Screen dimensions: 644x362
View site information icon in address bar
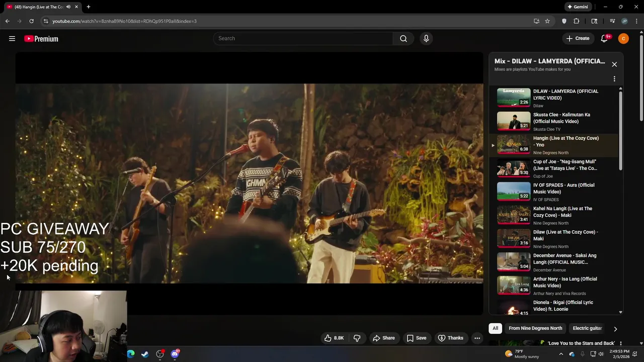pos(46,21)
